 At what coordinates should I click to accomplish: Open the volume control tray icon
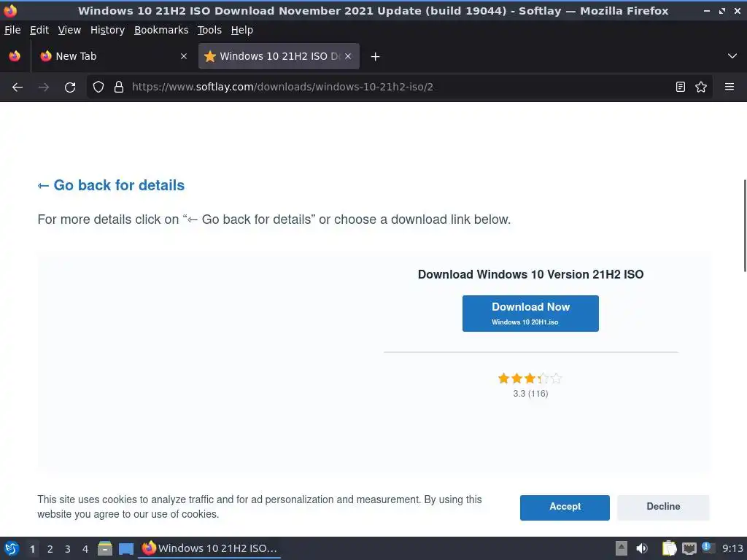642,548
